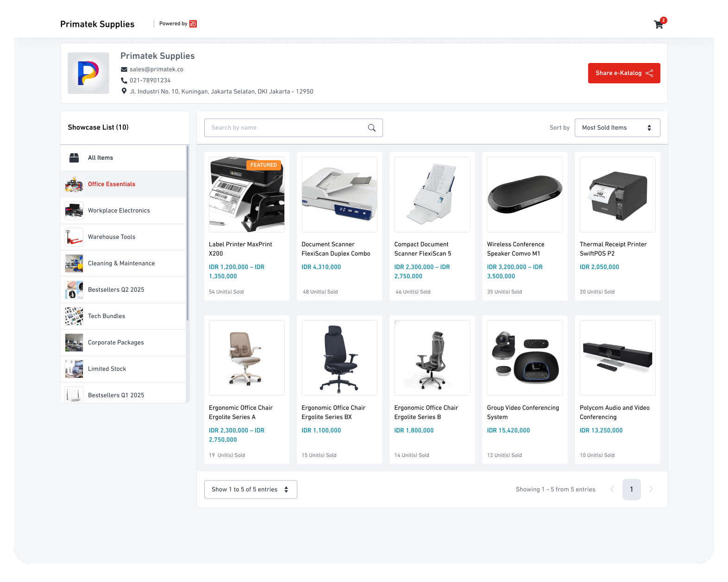The image size is (728, 582).
Task: Open the Sort by Most Sold Items dropdown
Action: [x=617, y=128]
